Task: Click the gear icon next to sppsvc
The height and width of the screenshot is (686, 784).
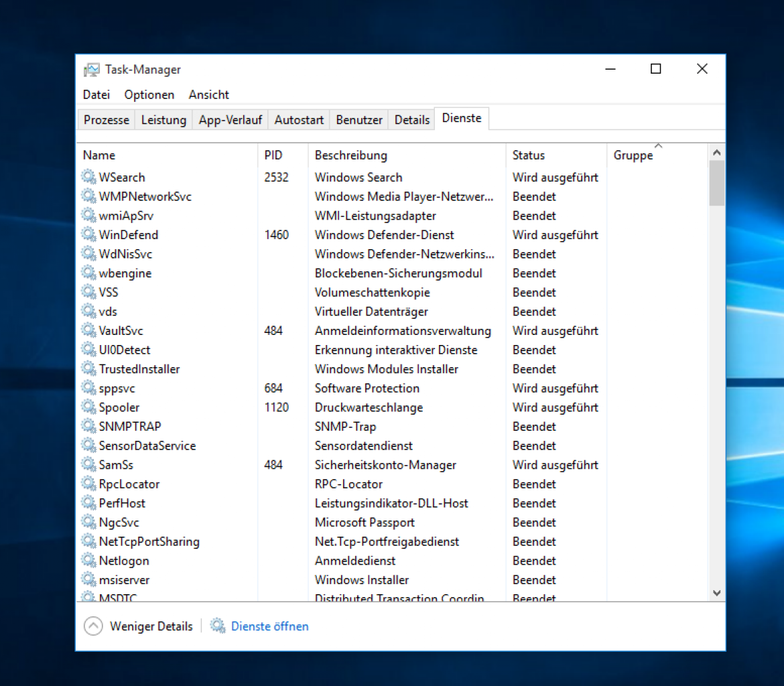Action: coord(88,387)
